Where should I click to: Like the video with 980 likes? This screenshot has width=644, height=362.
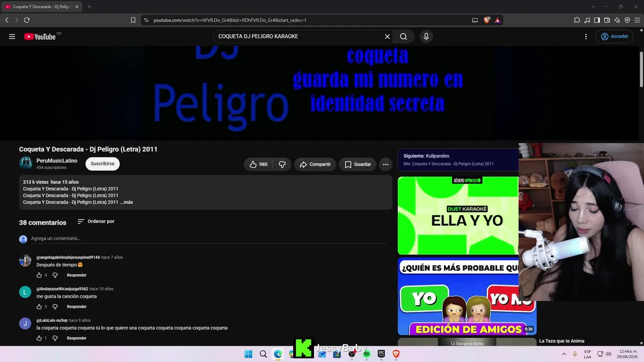(x=259, y=164)
